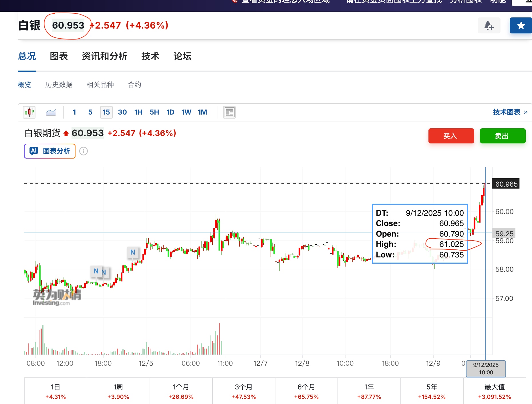Click the create alert bell icon
This screenshot has height=404, width=532.
pos(489,25)
